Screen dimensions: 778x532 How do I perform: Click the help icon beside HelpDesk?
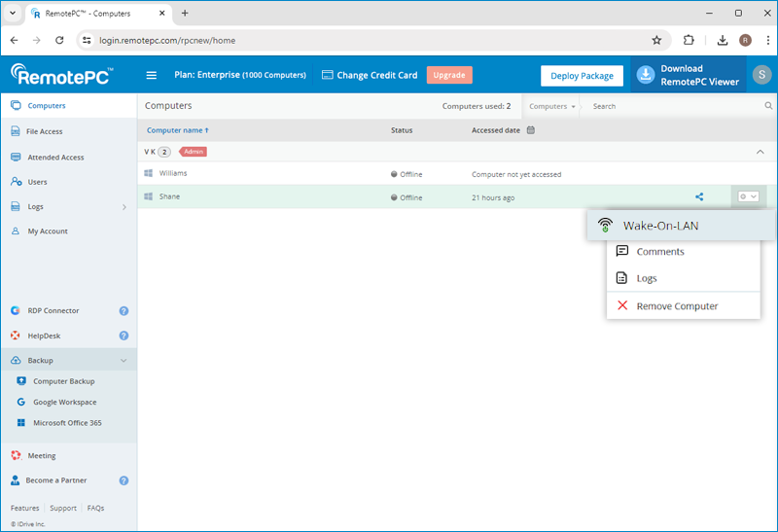coord(124,336)
